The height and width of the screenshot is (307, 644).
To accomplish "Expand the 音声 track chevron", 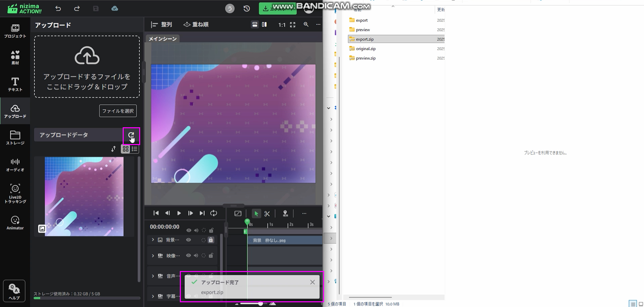I will click(x=153, y=276).
